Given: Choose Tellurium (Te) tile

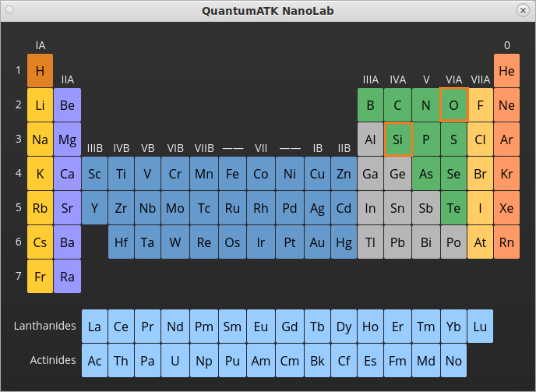Looking at the screenshot, I should (x=454, y=208).
